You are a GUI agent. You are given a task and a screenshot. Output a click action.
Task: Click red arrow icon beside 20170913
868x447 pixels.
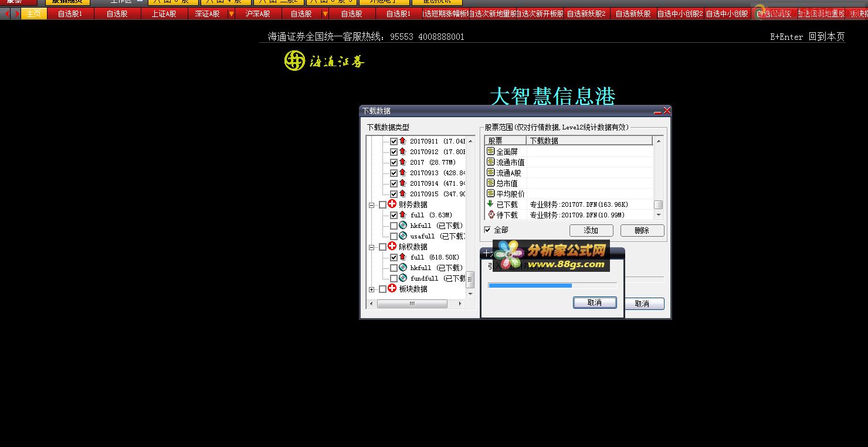(x=403, y=173)
